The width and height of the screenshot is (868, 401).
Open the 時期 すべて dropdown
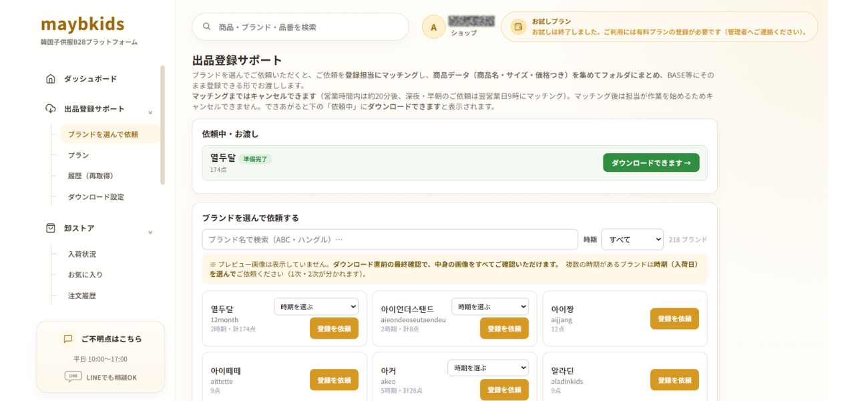pos(632,239)
